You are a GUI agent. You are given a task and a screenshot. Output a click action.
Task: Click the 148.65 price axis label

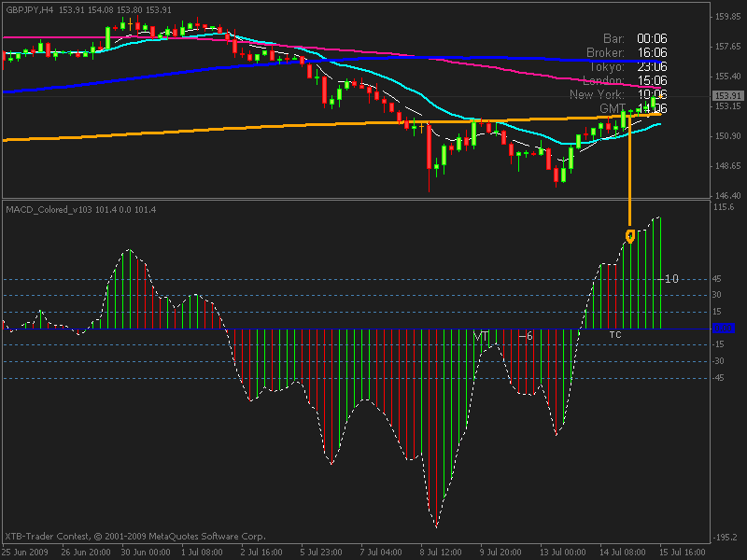coord(728,166)
